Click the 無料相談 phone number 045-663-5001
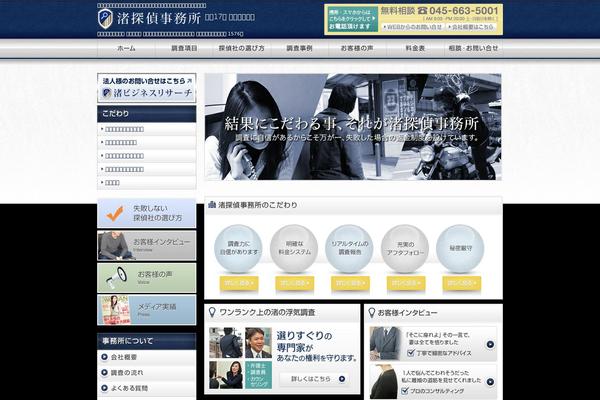The width and height of the screenshot is (600, 400). click(463, 11)
